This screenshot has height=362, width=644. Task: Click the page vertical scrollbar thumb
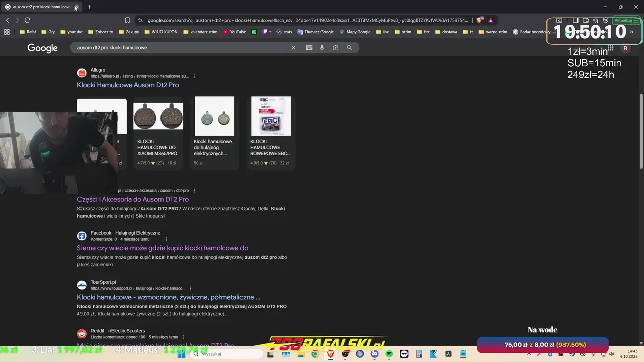[641, 131]
